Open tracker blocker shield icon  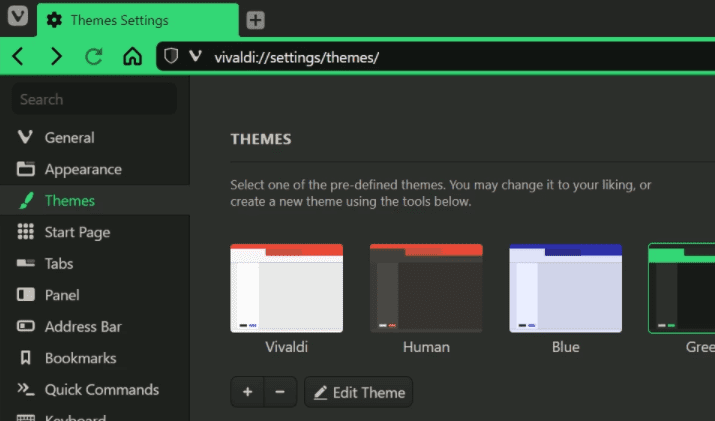pyautogui.click(x=171, y=57)
